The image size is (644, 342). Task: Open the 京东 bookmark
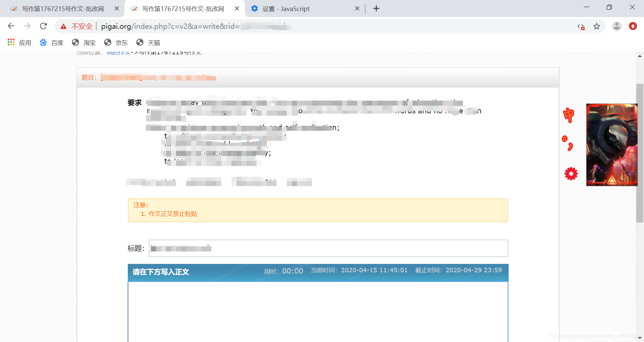tap(116, 43)
